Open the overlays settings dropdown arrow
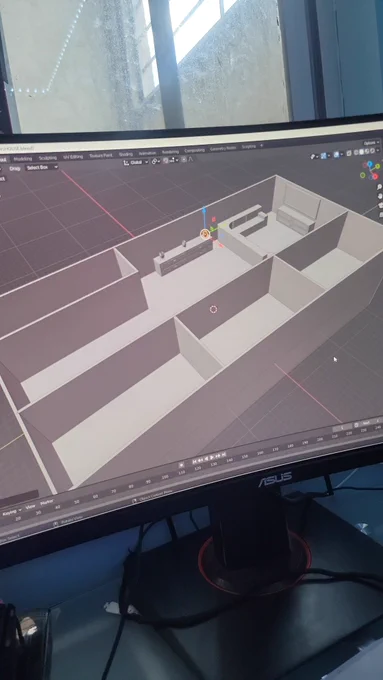This screenshot has width=383, height=680. point(342,154)
